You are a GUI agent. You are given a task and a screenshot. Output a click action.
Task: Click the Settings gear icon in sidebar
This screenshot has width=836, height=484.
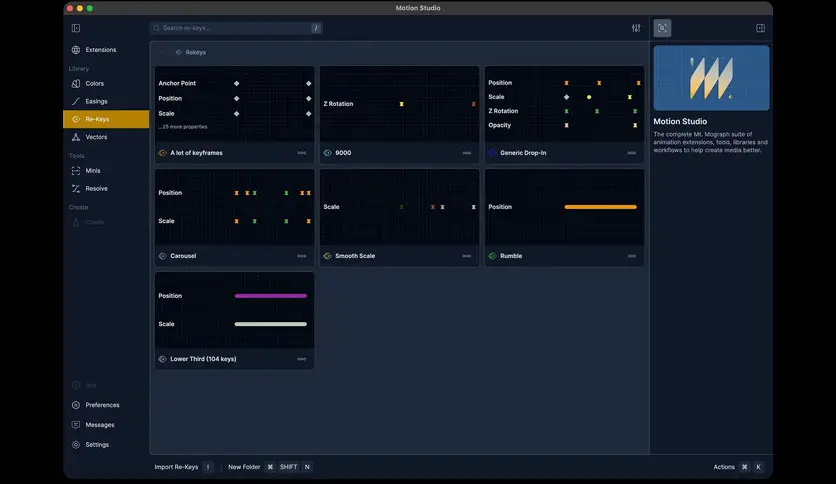pos(76,445)
